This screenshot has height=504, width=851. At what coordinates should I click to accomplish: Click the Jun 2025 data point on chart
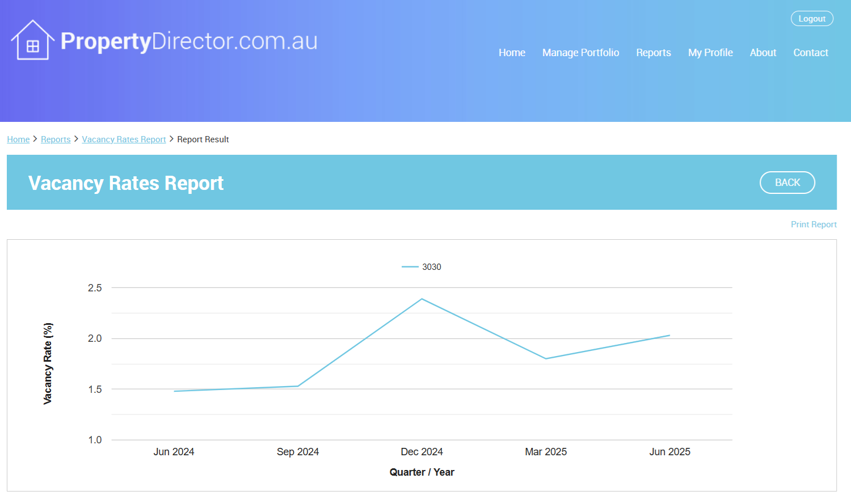pyautogui.click(x=669, y=336)
